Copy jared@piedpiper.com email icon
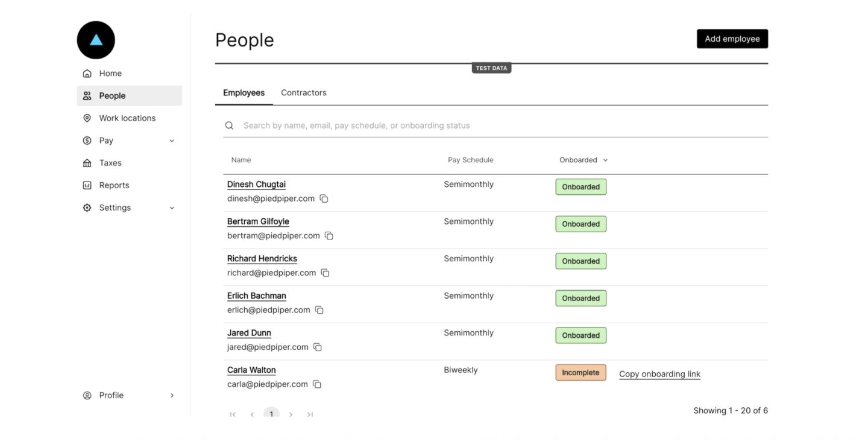 point(318,347)
